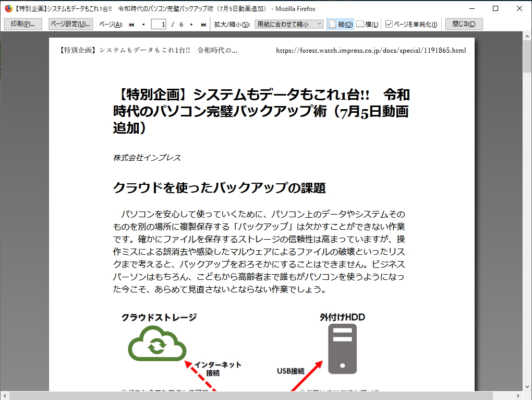Open the 拡大/縮小 scaling dropdown
Image resolution: width=532 pixels, height=400 pixels.
point(289,23)
